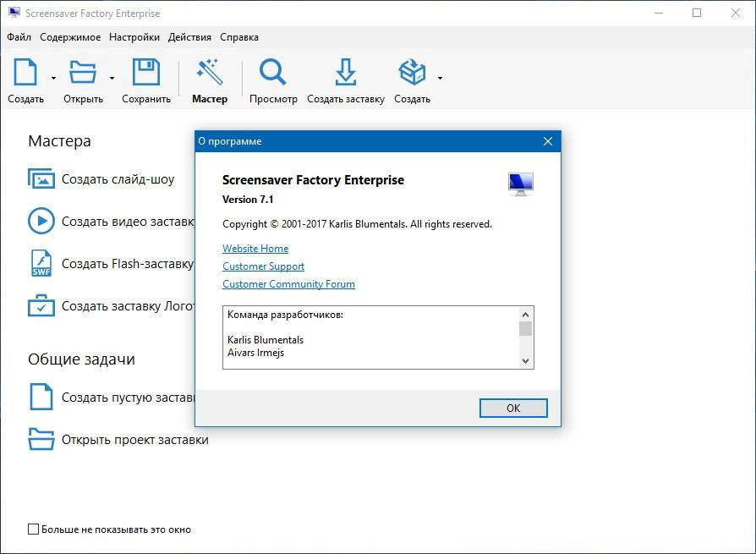Viewport: 756px width, 554px height.
Task: Click the SWF Flash file icon
Action: (x=41, y=263)
